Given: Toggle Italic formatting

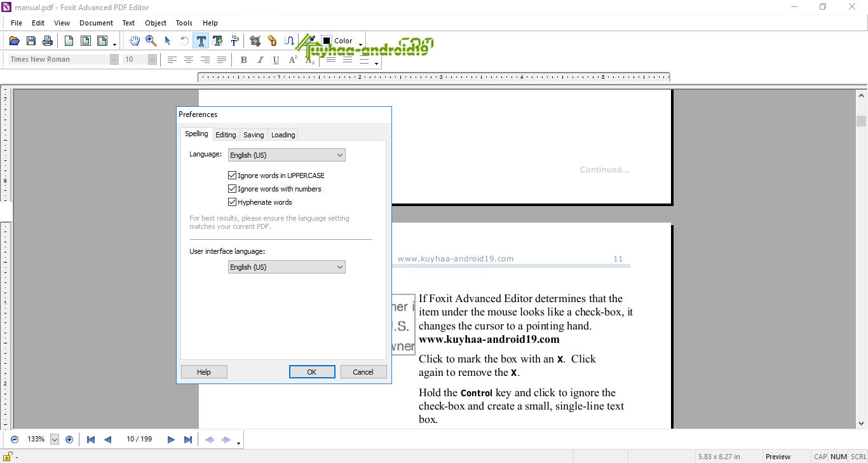Looking at the screenshot, I should pos(260,60).
